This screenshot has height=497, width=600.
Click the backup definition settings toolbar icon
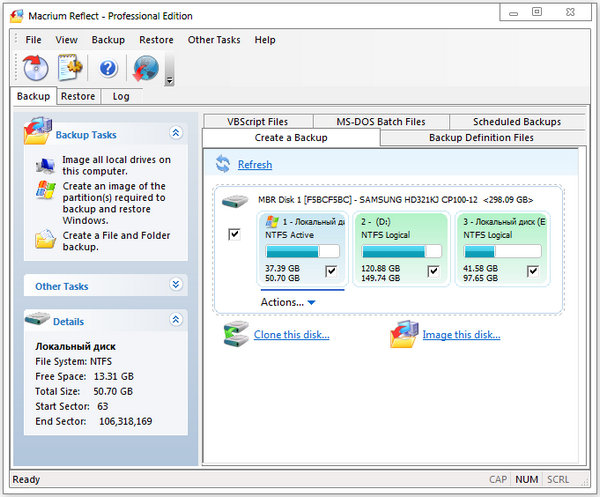(x=69, y=68)
